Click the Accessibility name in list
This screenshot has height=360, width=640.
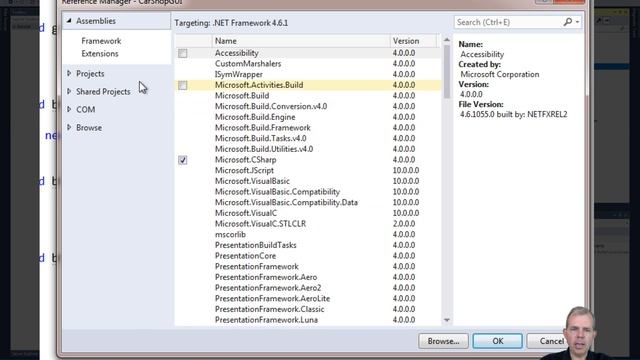(x=237, y=53)
